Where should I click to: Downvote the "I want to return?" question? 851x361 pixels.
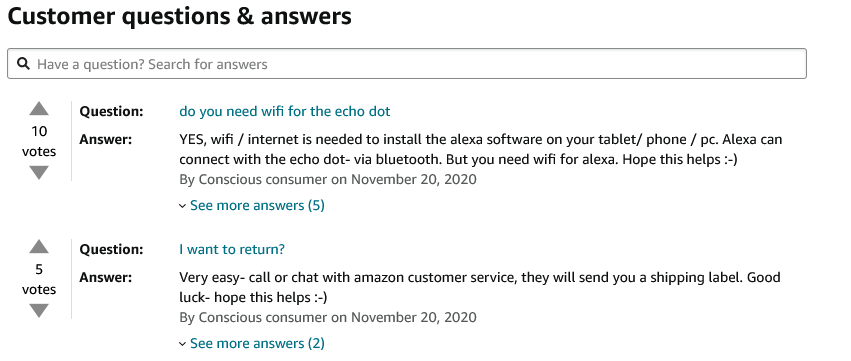pyautogui.click(x=39, y=311)
